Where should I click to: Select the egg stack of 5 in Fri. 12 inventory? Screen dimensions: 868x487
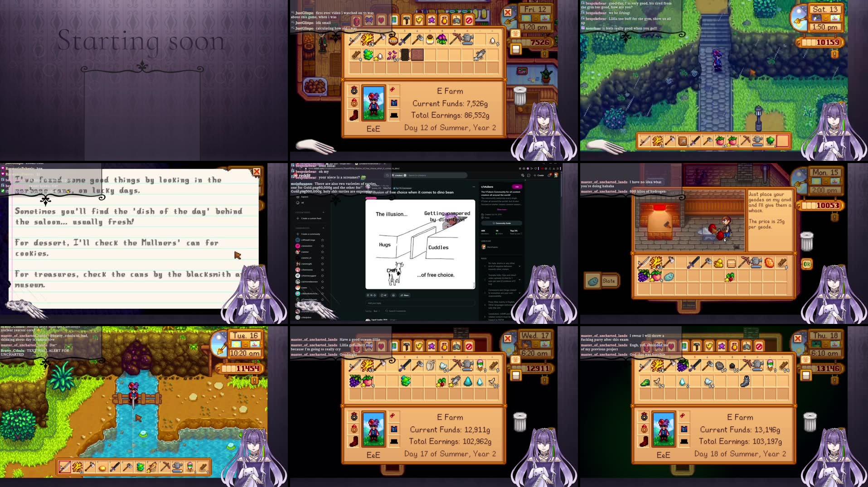click(494, 40)
